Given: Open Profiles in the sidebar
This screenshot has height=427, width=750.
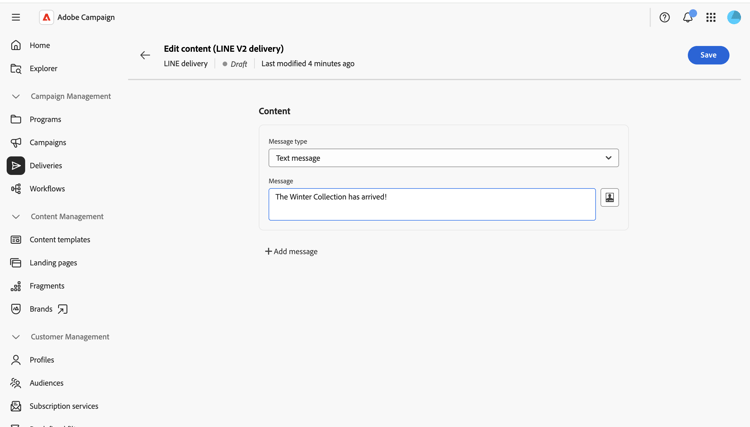Looking at the screenshot, I should click(x=42, y=360).
